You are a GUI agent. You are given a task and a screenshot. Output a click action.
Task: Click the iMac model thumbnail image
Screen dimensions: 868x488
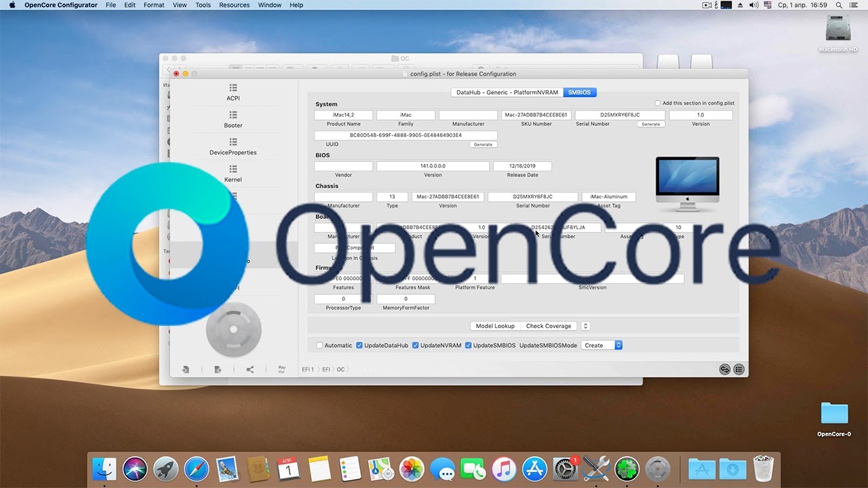(x=687, y=185)
